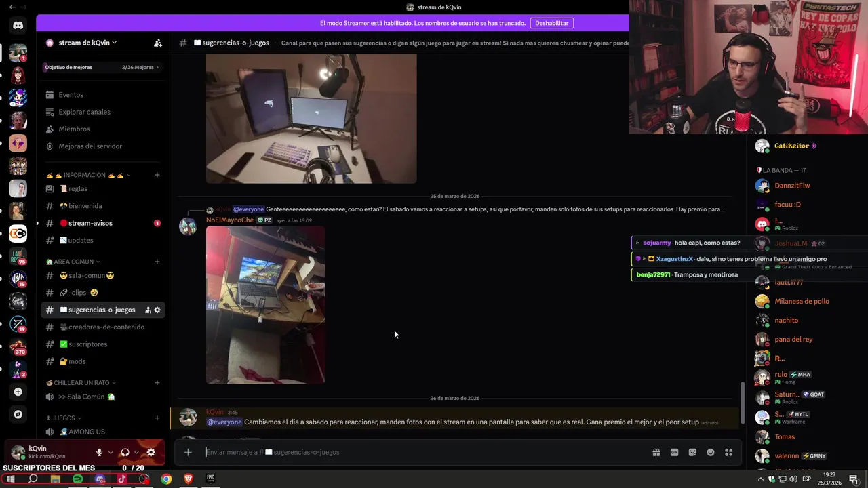Show hidden system tray icons
Viewport: 868px width, 488px height.
point(762,479)
